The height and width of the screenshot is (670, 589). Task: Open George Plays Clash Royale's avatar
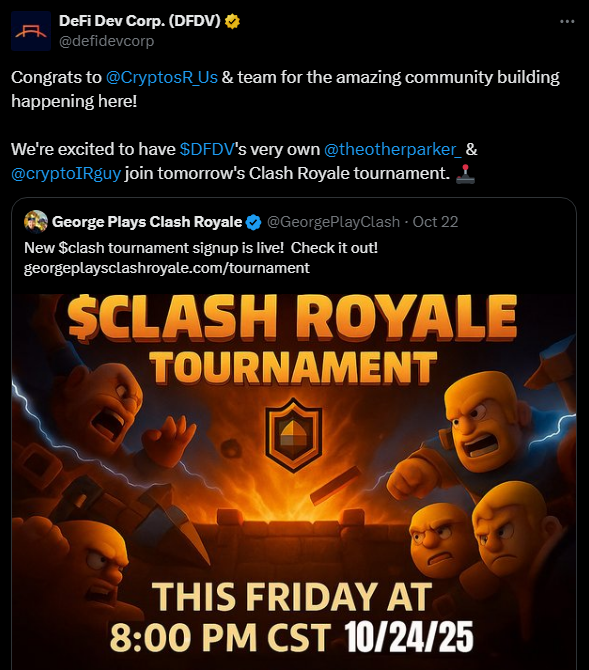click(36, 222)
